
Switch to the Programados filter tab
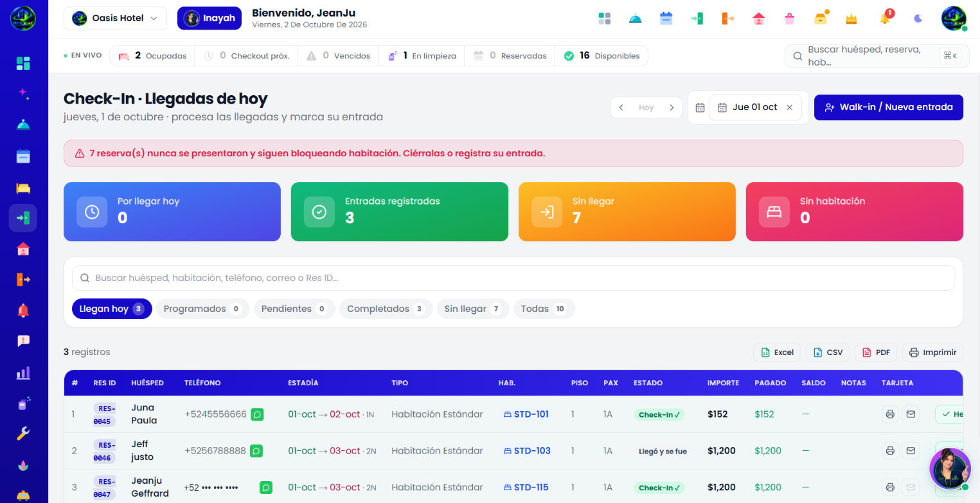pyautogui.click(x=202, y=309)
